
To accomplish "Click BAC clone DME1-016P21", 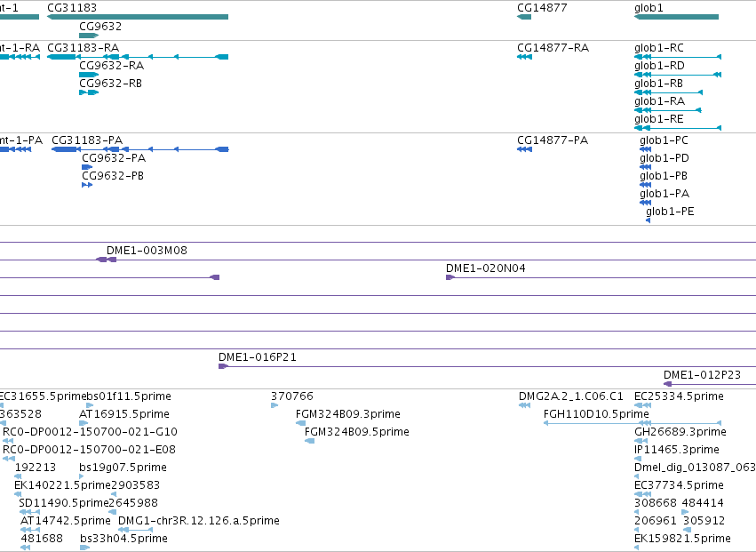I will (x=258, y=357).
